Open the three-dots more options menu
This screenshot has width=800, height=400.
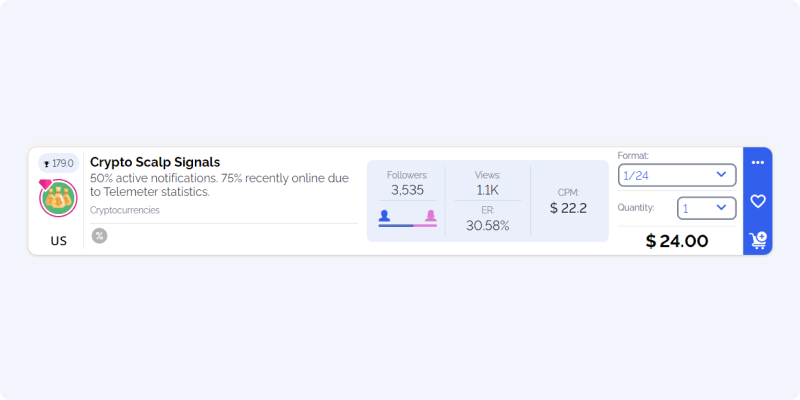coord(758,163)
